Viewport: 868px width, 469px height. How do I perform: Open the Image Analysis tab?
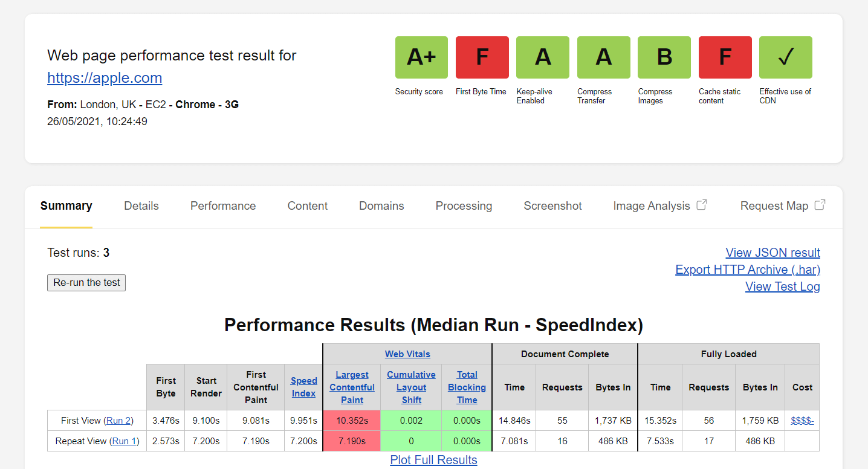pyautogui.click(x=652, y=205)
